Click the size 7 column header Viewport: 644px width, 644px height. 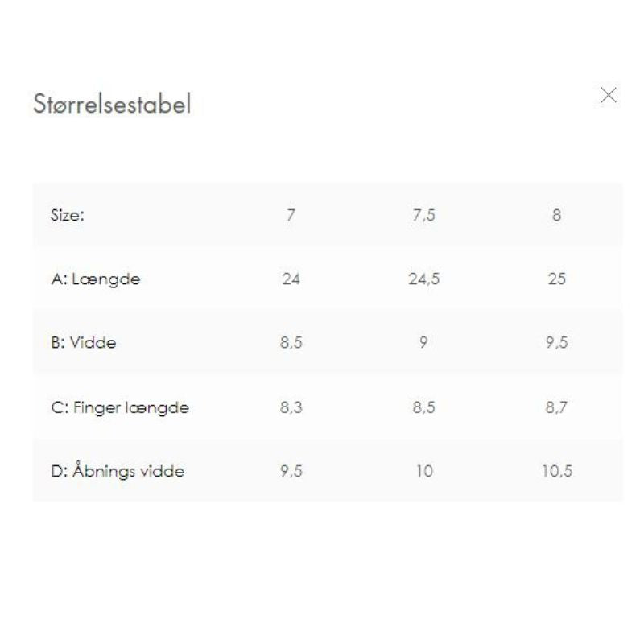pos(291,215)
